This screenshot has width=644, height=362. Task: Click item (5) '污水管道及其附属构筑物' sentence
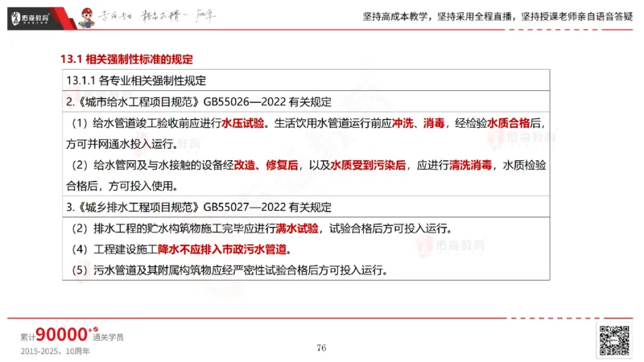tap(230, 270)
